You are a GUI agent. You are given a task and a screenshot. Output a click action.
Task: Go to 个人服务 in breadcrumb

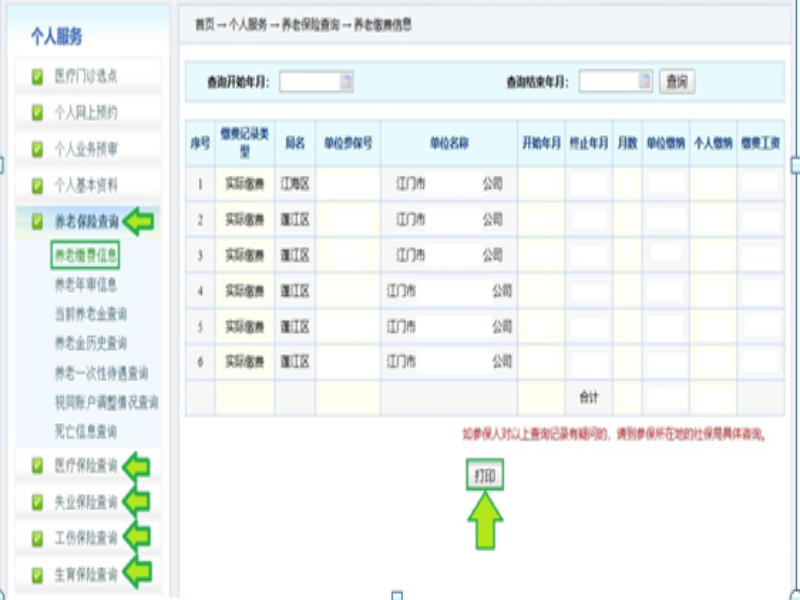248,24
